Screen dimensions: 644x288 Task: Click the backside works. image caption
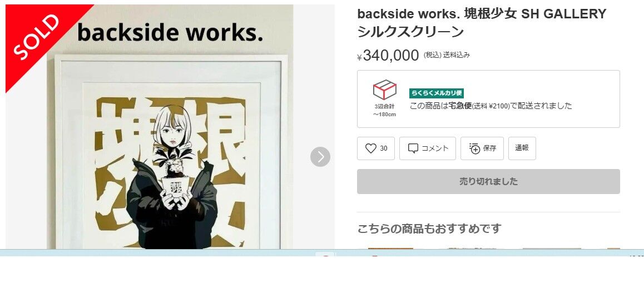[x=170, y=33]
